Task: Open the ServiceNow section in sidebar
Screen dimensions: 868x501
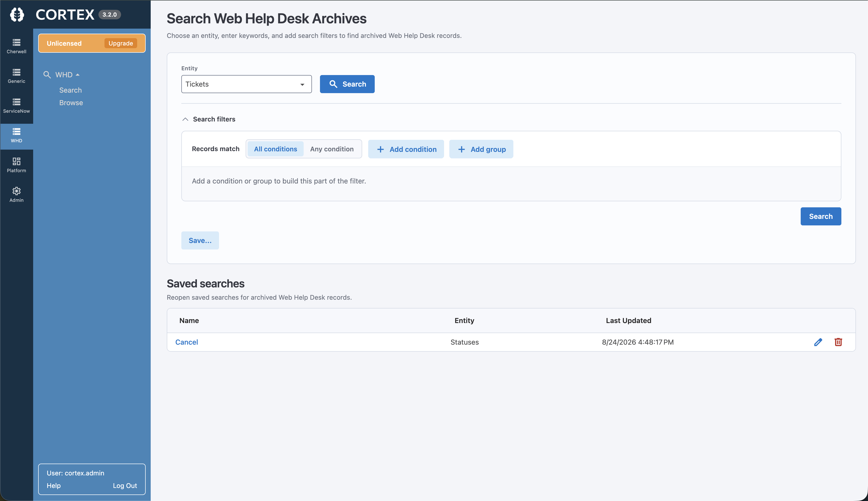Action: 17,106
